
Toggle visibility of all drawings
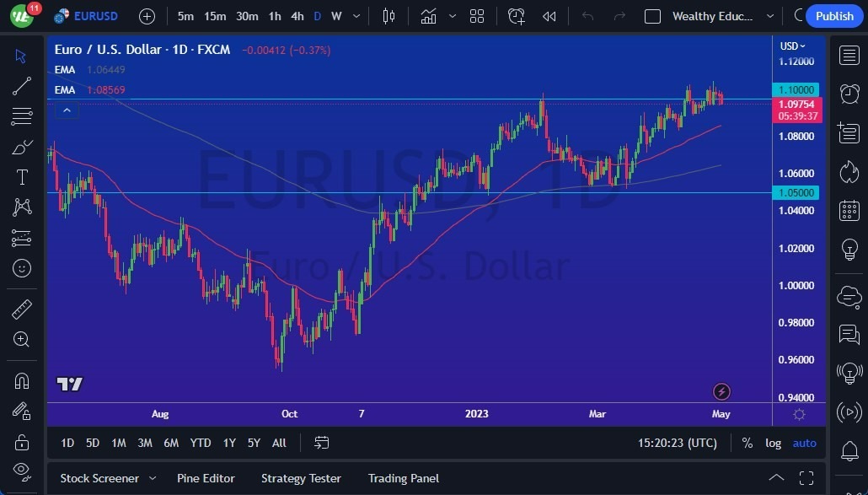[x=21, y=471]
